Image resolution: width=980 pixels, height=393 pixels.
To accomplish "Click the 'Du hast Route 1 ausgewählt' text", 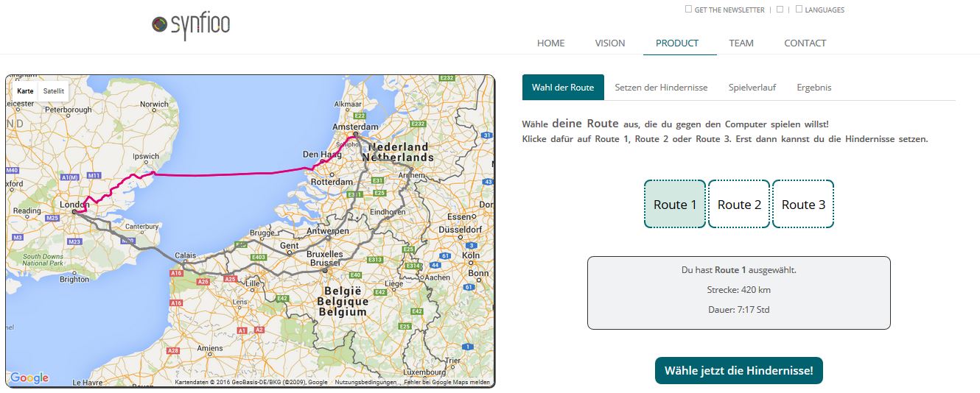I will pos(739,270).
